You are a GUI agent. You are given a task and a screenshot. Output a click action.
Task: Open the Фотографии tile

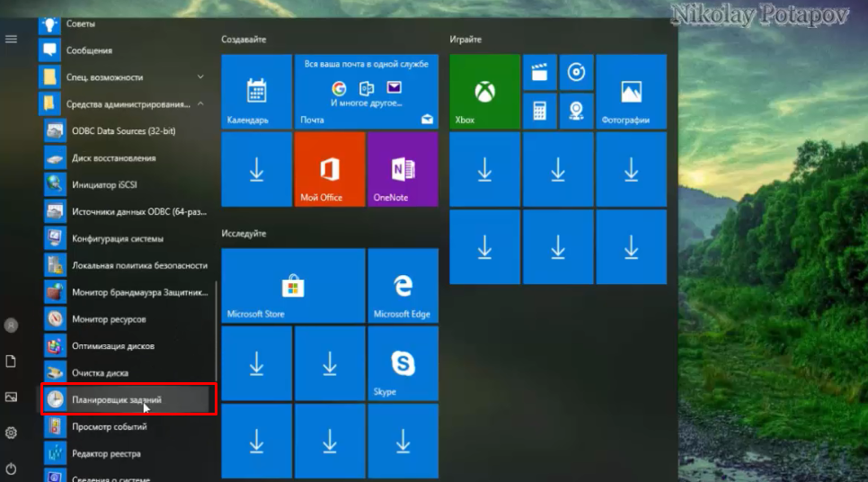click(631, 92)
